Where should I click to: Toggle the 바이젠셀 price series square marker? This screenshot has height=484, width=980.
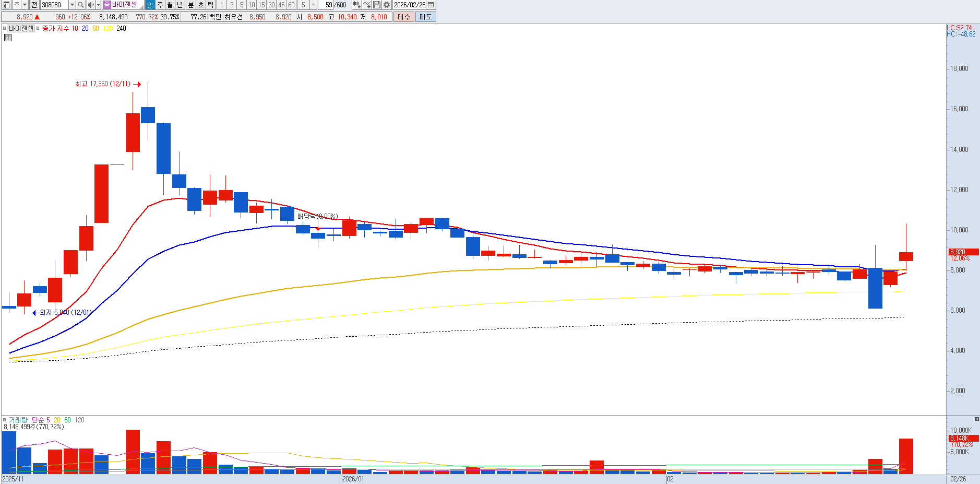(x=5, y=29)
